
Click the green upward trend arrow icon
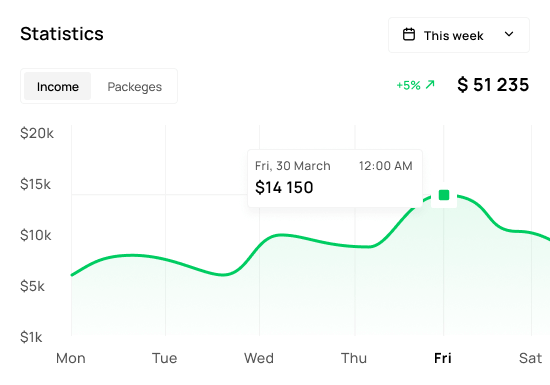coord(430,85)
